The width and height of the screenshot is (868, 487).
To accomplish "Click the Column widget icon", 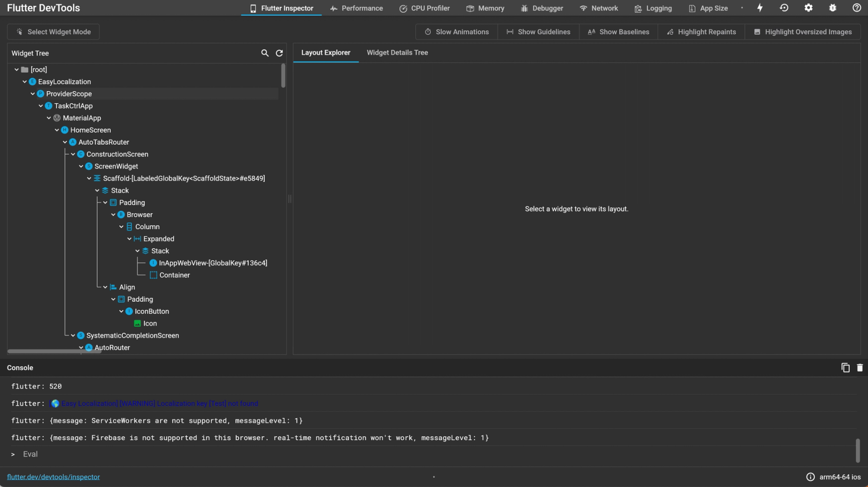I will (129, 227).
